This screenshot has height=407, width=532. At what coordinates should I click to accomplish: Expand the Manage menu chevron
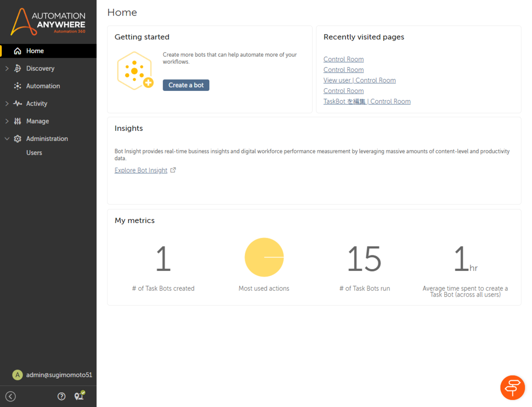(7, 121)
